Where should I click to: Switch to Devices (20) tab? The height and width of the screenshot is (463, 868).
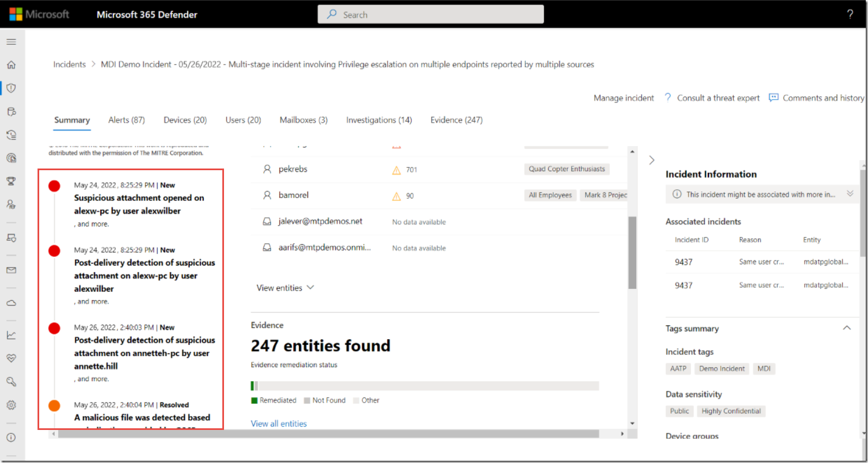tap(185, 120)
